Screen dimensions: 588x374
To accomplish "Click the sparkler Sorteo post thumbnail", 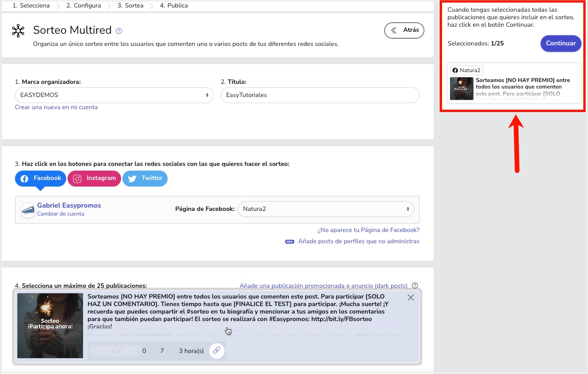I will tap(51, 326).
